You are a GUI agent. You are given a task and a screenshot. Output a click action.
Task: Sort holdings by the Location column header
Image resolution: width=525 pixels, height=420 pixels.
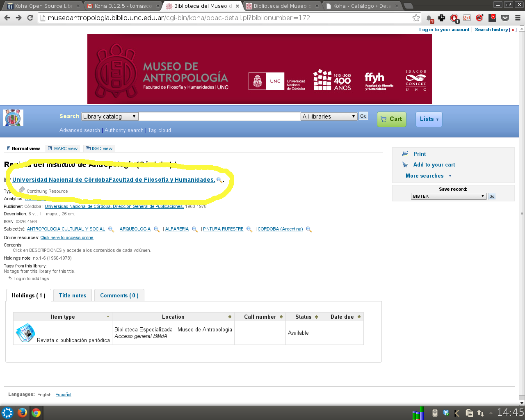(x=173, y=317)
